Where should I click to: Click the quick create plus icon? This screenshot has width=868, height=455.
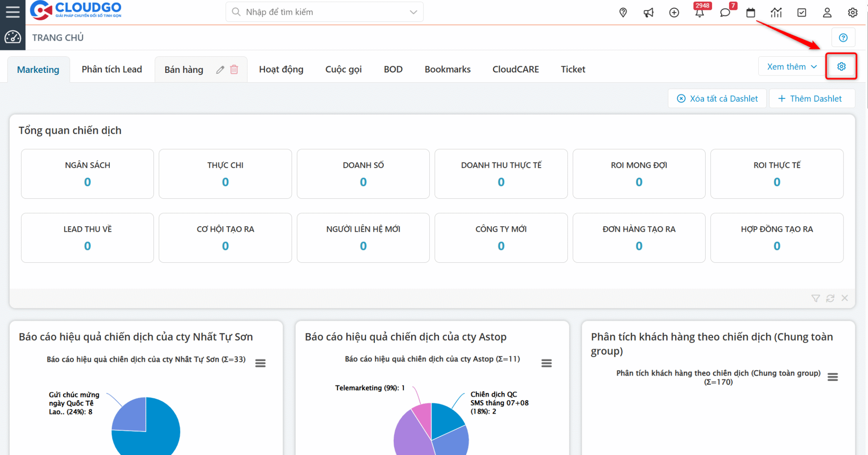pos(674,12)
